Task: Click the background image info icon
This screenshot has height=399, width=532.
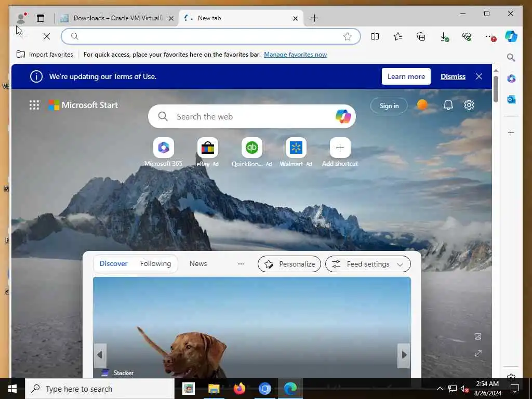Action: coord(478,336)
